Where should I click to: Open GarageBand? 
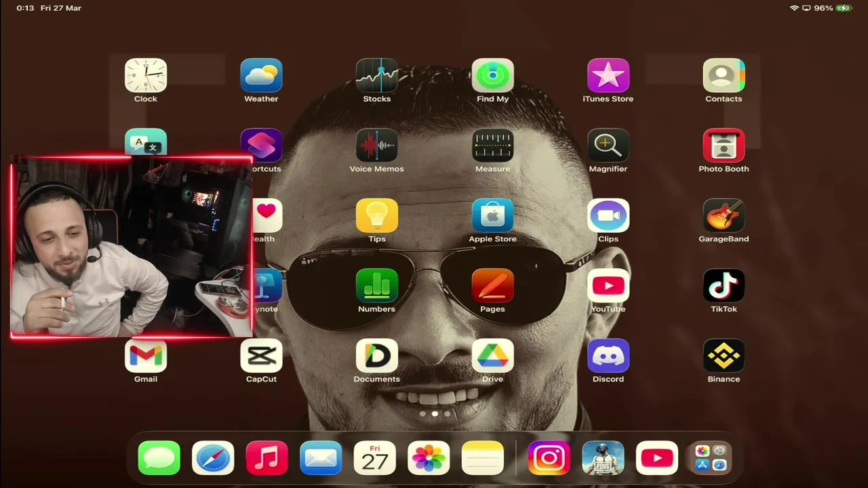tap(724, 216)
